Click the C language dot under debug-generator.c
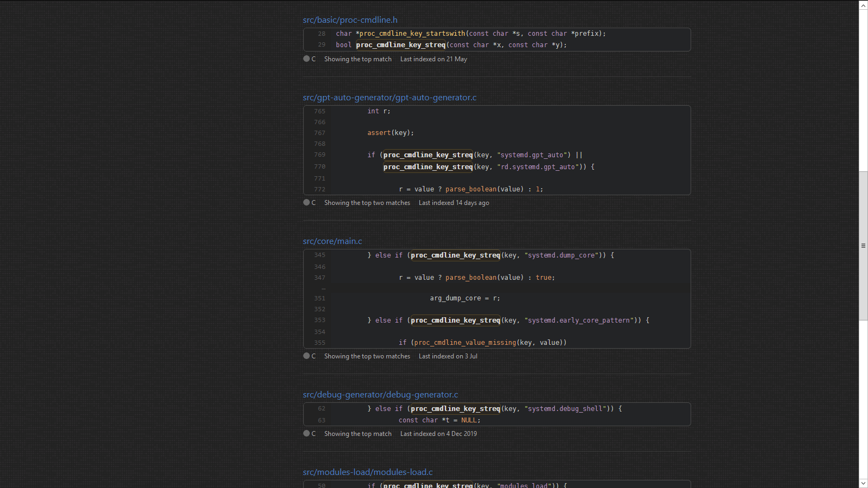Image resolution: width=868 pixels, height=488 pixels. pyautogui.click(x=307, y=434)
